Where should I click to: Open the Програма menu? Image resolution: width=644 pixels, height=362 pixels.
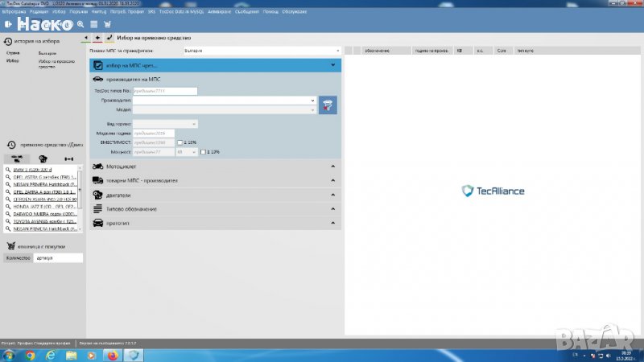click(14, 11)
